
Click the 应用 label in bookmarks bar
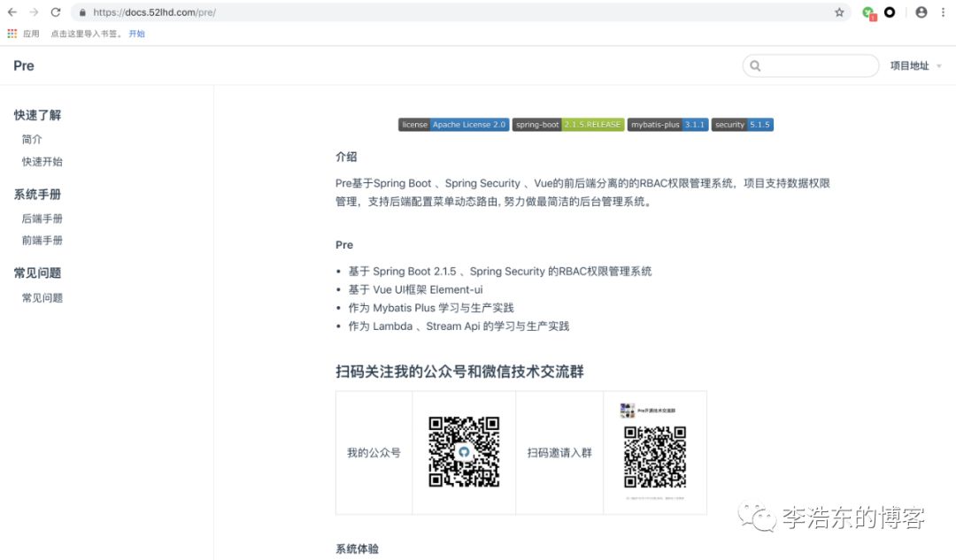pos(31,34)
